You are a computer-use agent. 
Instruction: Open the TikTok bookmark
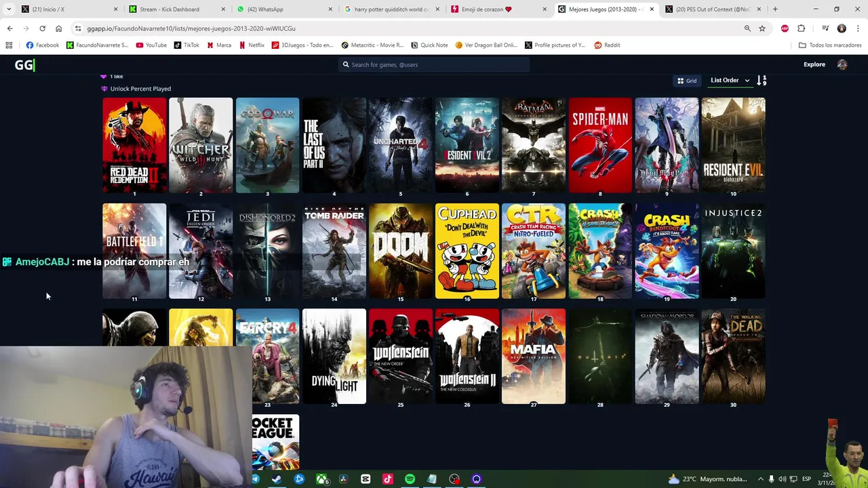coord(186,45)
